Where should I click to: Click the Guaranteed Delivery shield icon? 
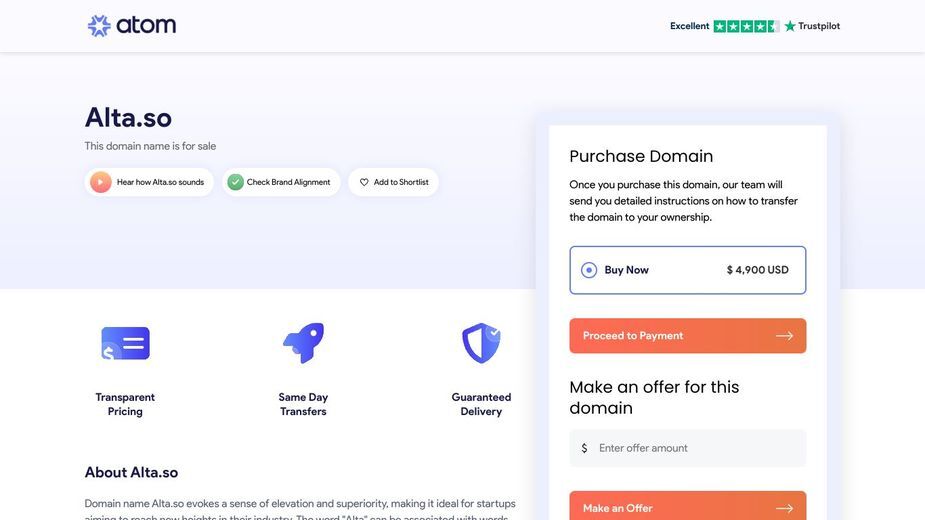[x=481, y=343]
